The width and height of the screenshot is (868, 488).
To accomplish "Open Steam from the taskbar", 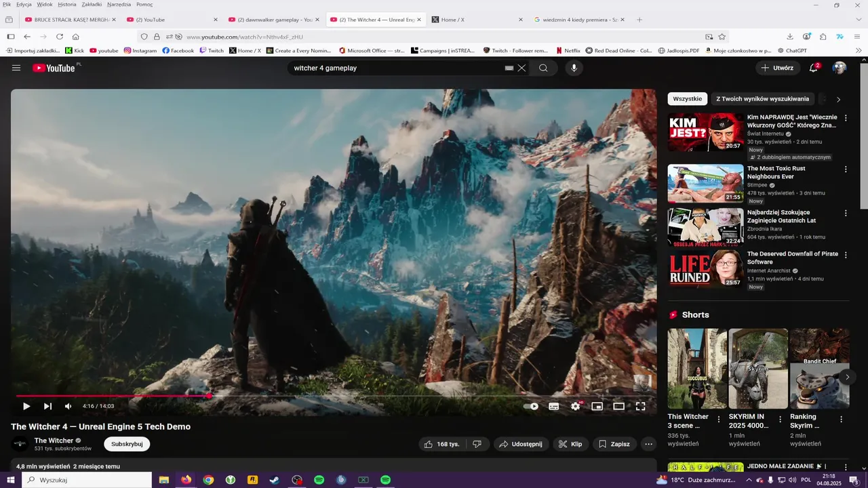I will [275, 480].
